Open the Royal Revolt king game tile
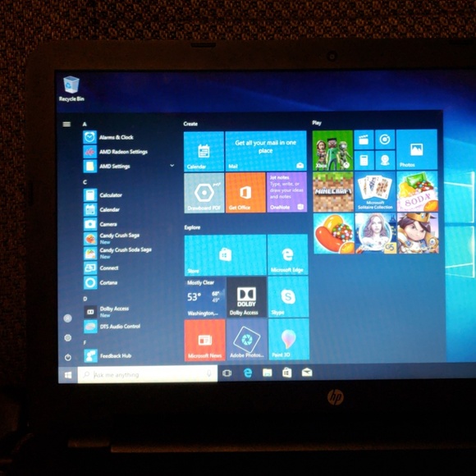Image resolution: width=476 pixels, height=476 pixels. [x=418, y=233]
